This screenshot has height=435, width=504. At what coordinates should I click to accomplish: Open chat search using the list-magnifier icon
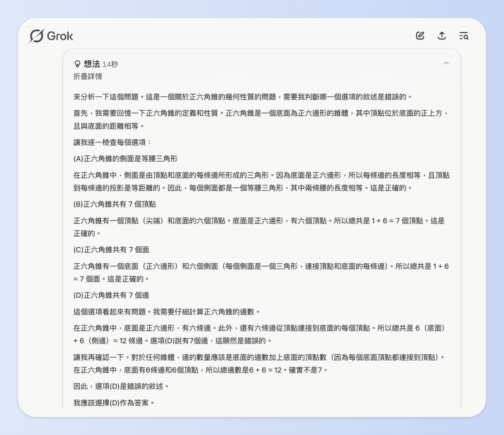[x=464, y=36]
